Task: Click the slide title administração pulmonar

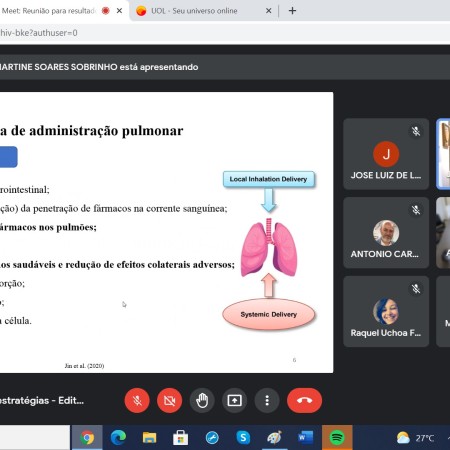Action: 92,131
